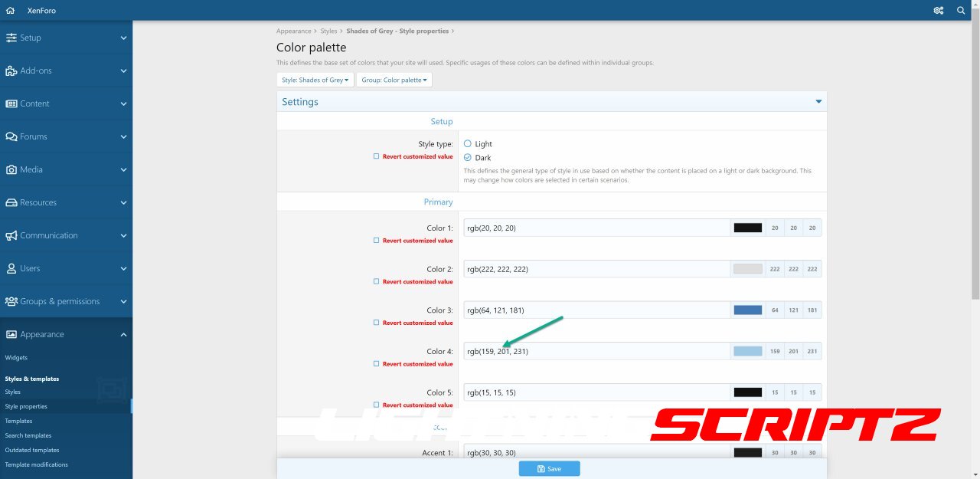Click the Forums chat bubbles icon

[11, 136]
